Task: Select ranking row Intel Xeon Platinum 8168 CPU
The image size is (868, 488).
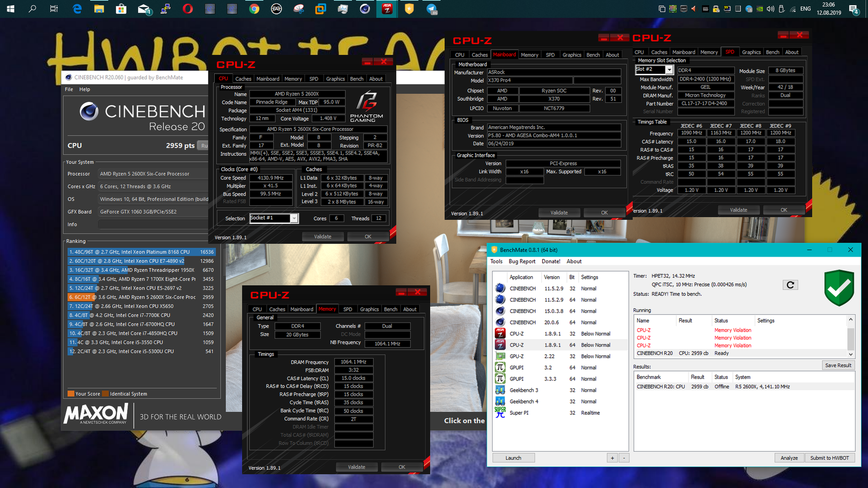Action: pyautogui.click(x=142, y=252)
